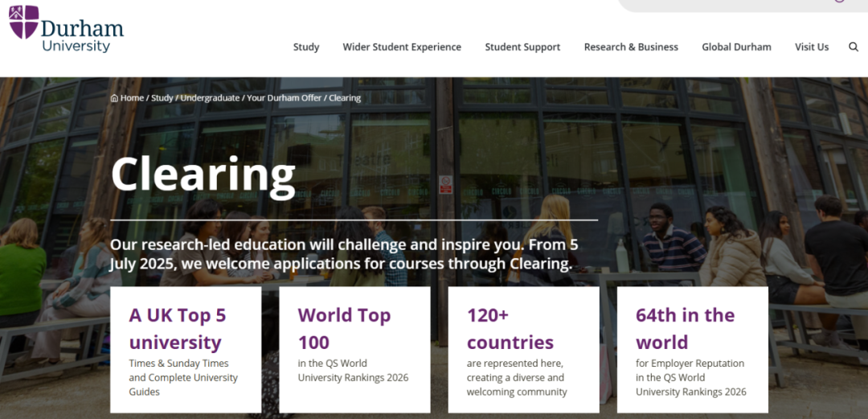Open Wider Student Experience menu

click(402, 47)
